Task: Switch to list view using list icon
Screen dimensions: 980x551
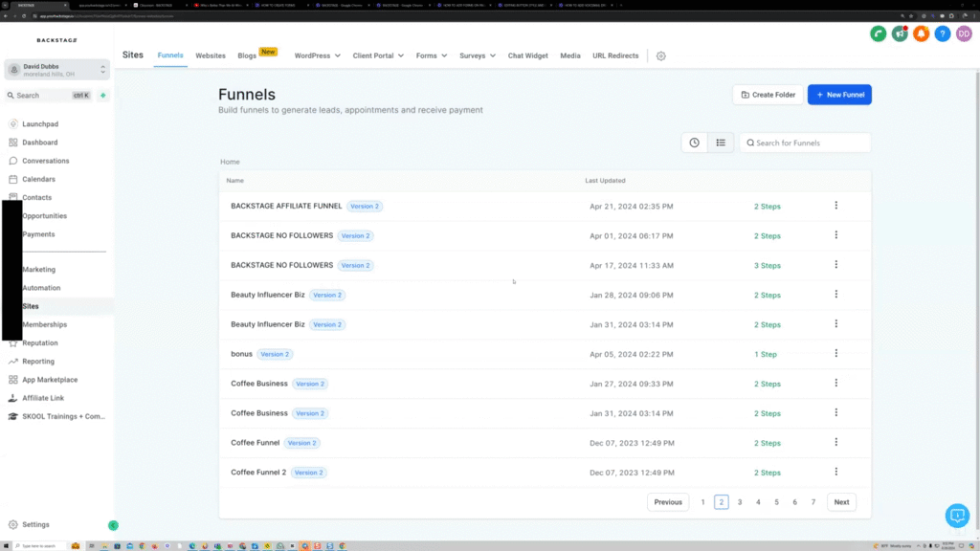Action: (721, 142)
